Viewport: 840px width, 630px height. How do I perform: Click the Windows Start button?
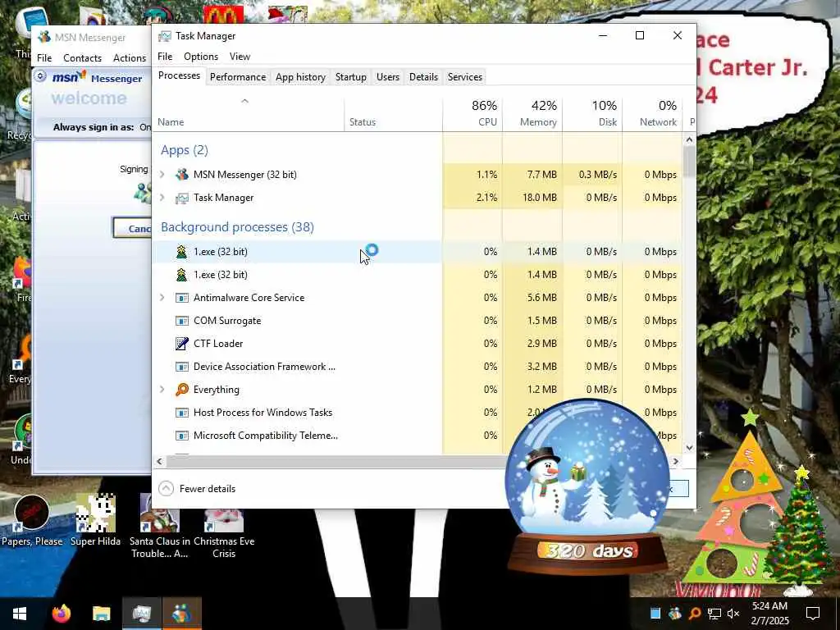tap(20, 614)
